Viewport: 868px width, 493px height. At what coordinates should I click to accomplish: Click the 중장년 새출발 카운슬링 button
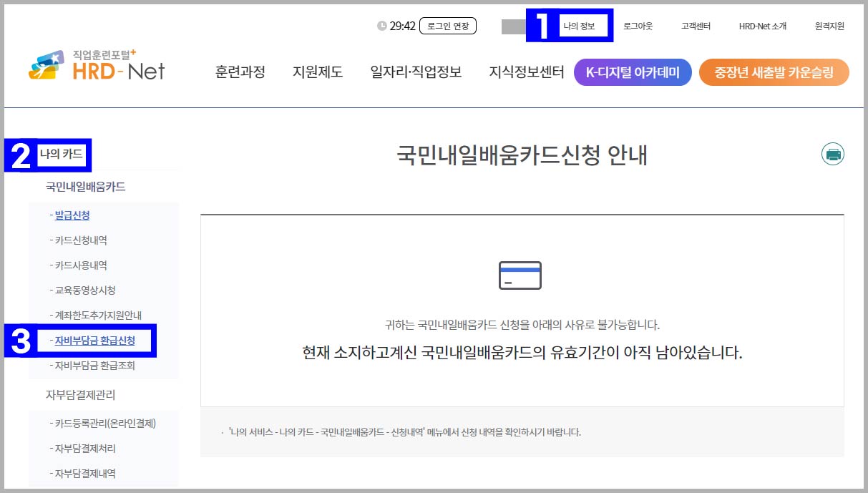774,72
